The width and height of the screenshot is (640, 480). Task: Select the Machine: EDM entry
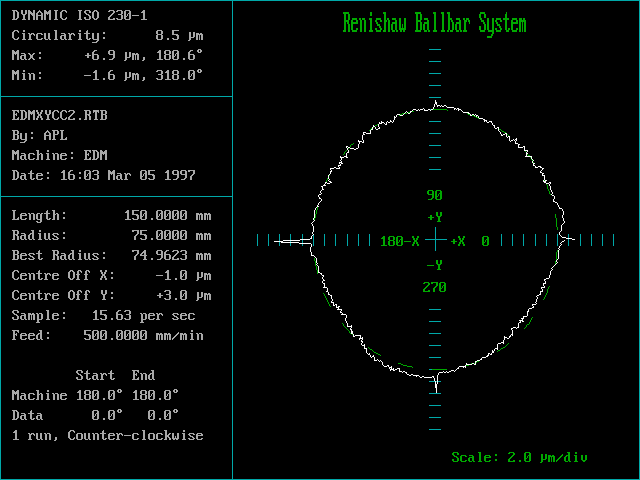tap(59, 155)
